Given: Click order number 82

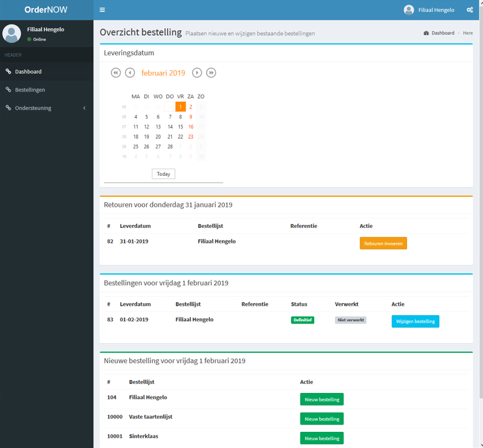Looking at the screenshot, I should click(110, 242).
